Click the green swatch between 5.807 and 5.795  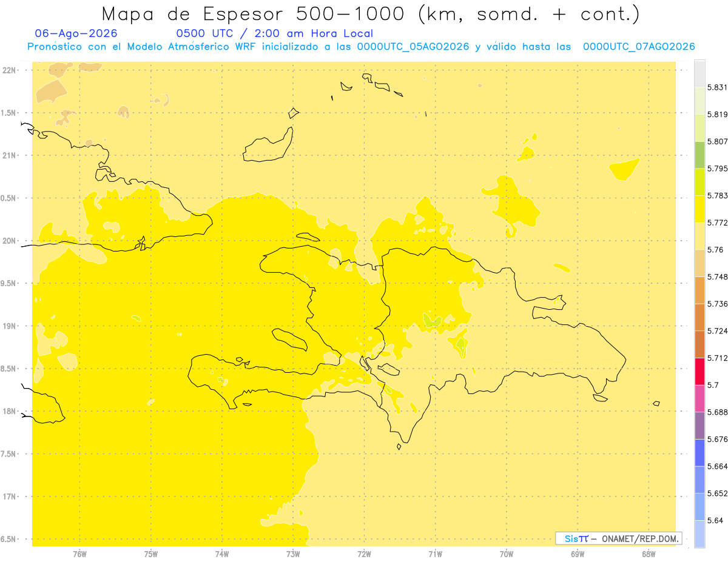[699, 155]
